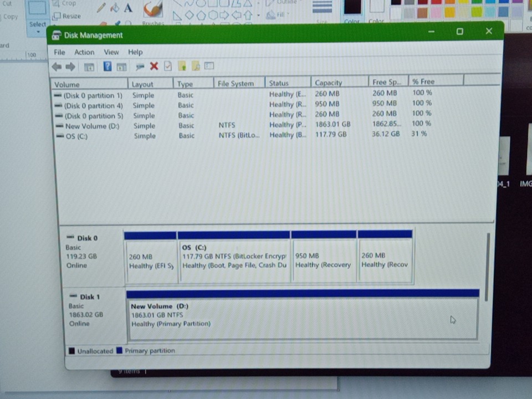The image size is (532, 399).
Task: Select the right triangle shape in Paint
Action: pos(177,16)
